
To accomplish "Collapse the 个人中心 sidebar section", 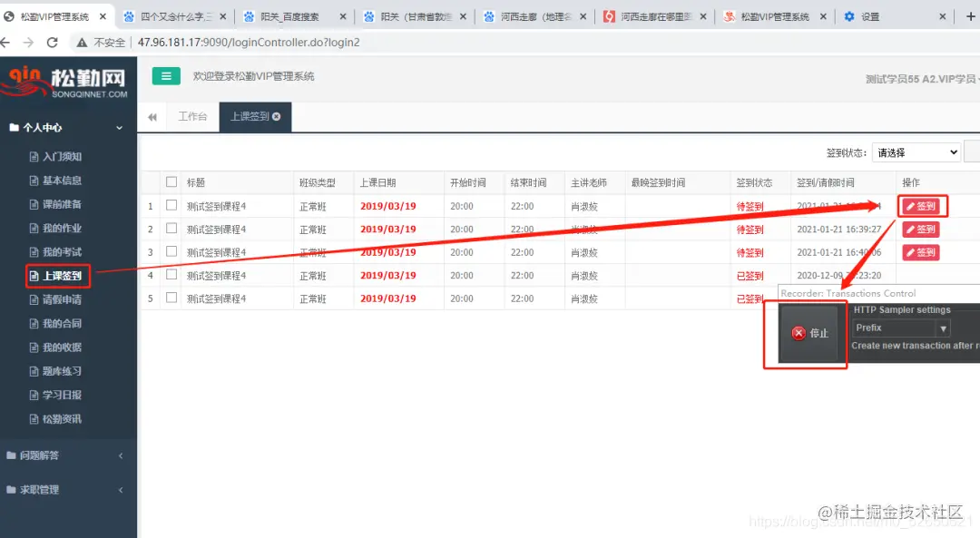I will pos(67,128).
